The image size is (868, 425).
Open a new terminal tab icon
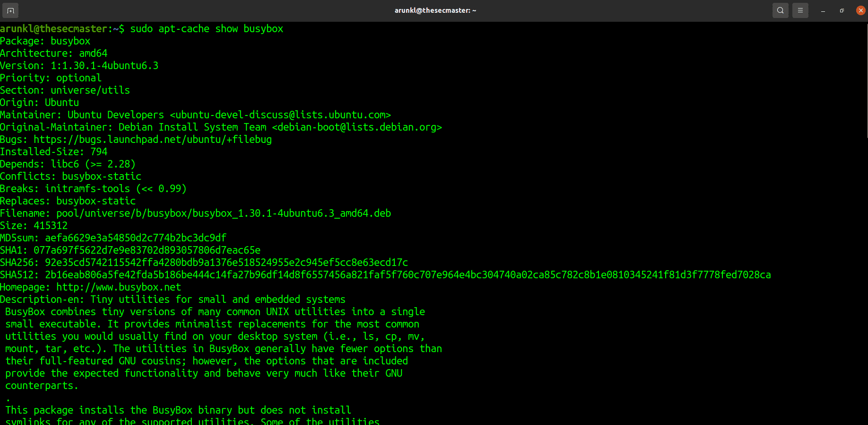pos(10,10)
